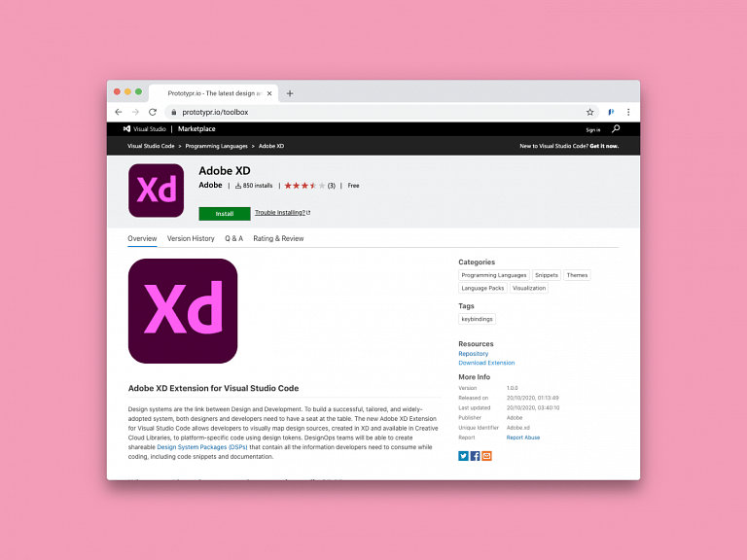This screenshot has width=747, height=560.
Task: Share the extension on Facebook
Action: [x=476, y=455]
